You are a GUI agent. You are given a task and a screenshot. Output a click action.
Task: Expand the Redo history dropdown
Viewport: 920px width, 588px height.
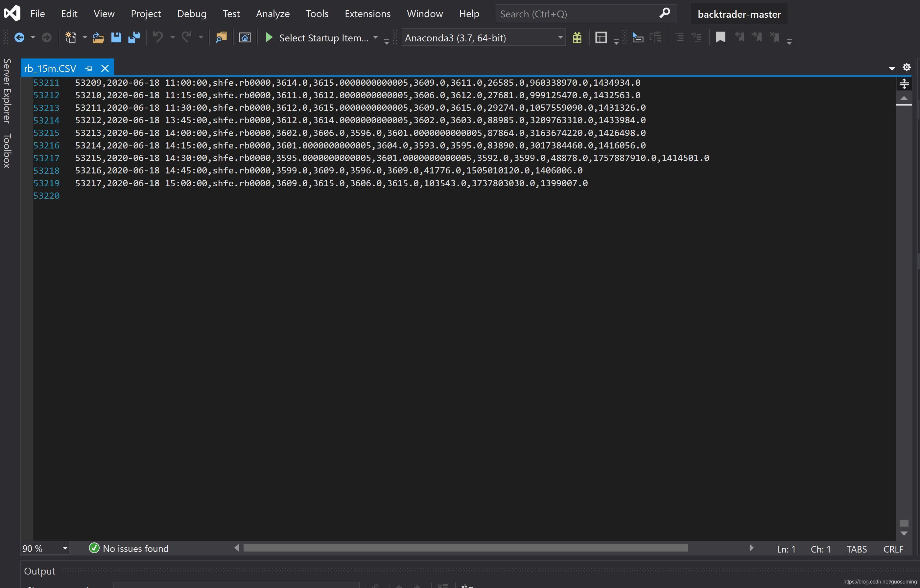click(x=201, y=37)
